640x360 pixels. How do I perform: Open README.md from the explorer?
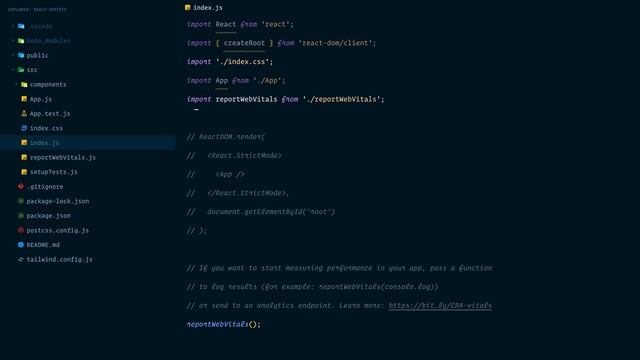click(43, 245)
